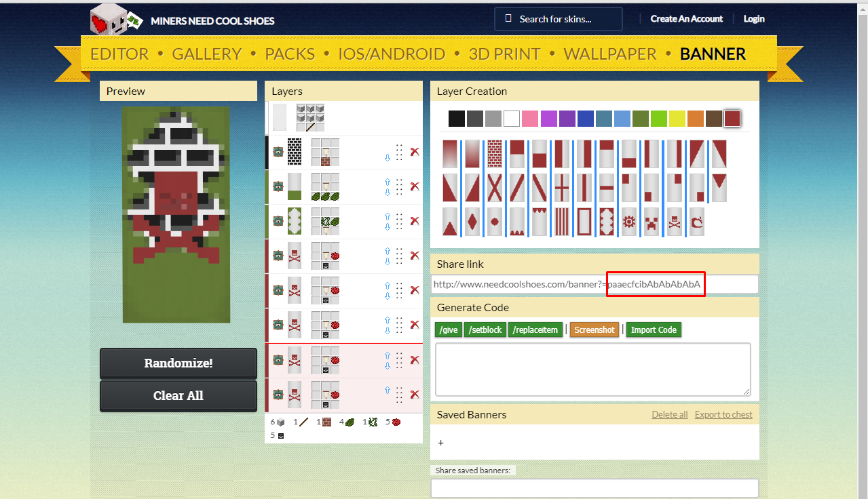Move the brick layer down

click(x=388, y=157)
